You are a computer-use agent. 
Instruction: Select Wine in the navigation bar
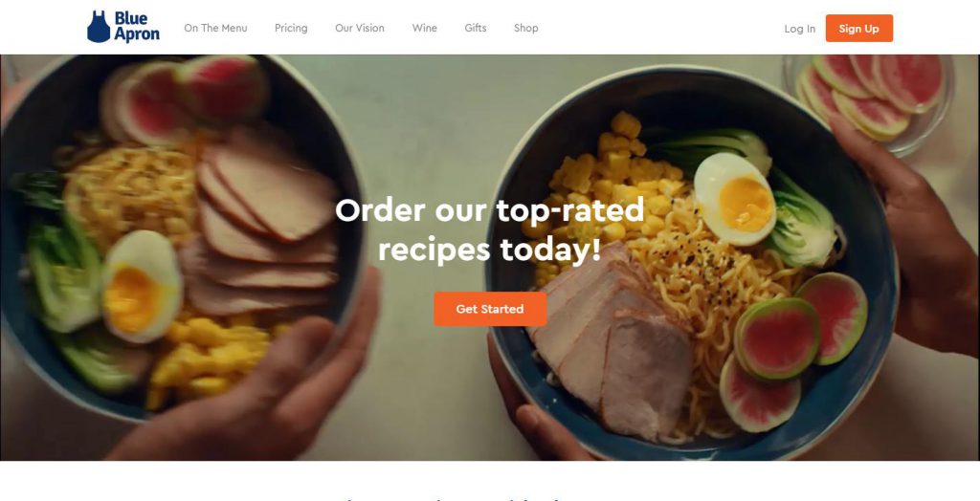pos(424,28)
